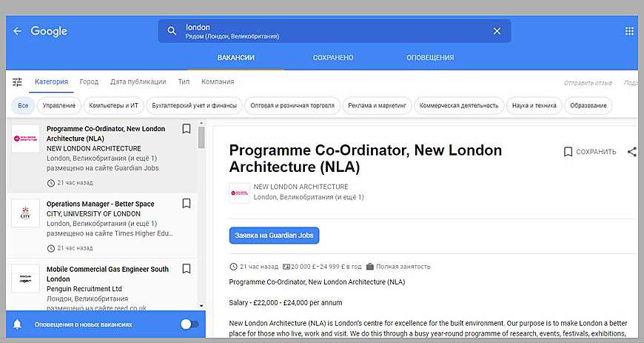Click the search magnifier icon
Image resolution: width=644 pixels, height=343 pixels.
[172, 31]
